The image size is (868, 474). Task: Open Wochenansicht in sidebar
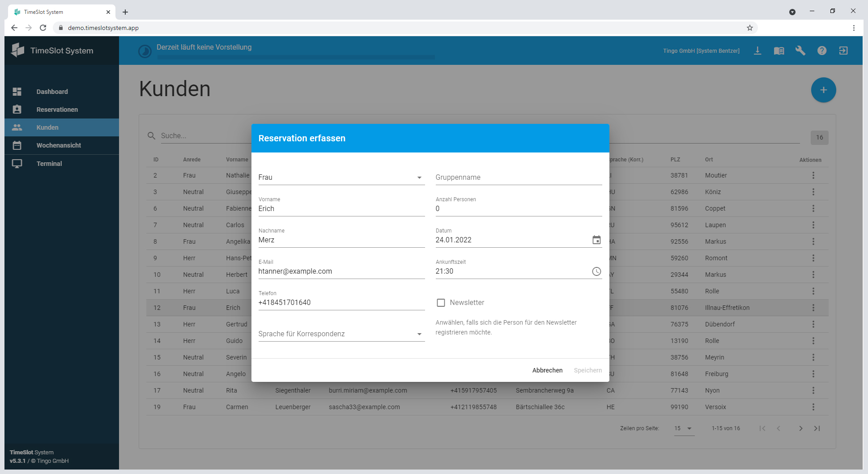click(x=62, y=145)
